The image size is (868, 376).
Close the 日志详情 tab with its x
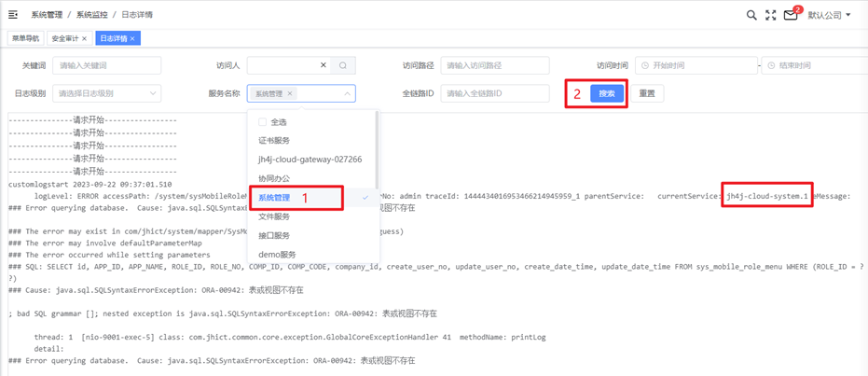pyautogui.click(x=132, y=39)
